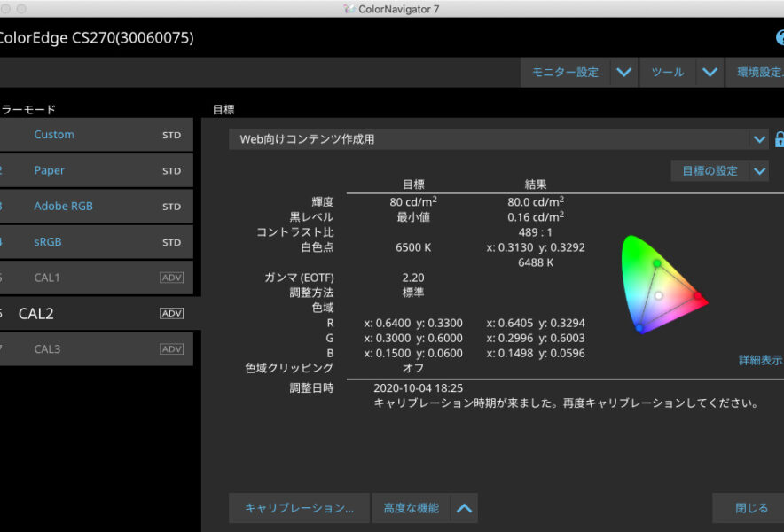
Task: Open 環境設定 preferences
Action: (755, 73)
